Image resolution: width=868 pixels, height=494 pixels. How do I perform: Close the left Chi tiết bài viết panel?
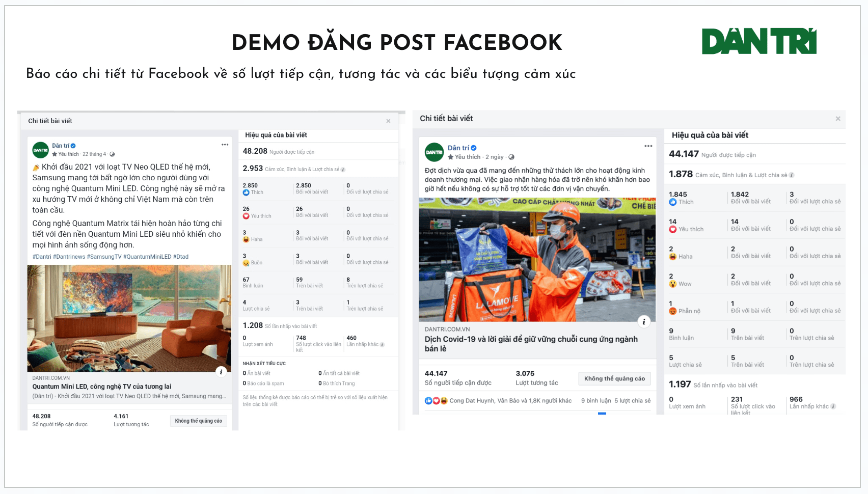[388, 121]
